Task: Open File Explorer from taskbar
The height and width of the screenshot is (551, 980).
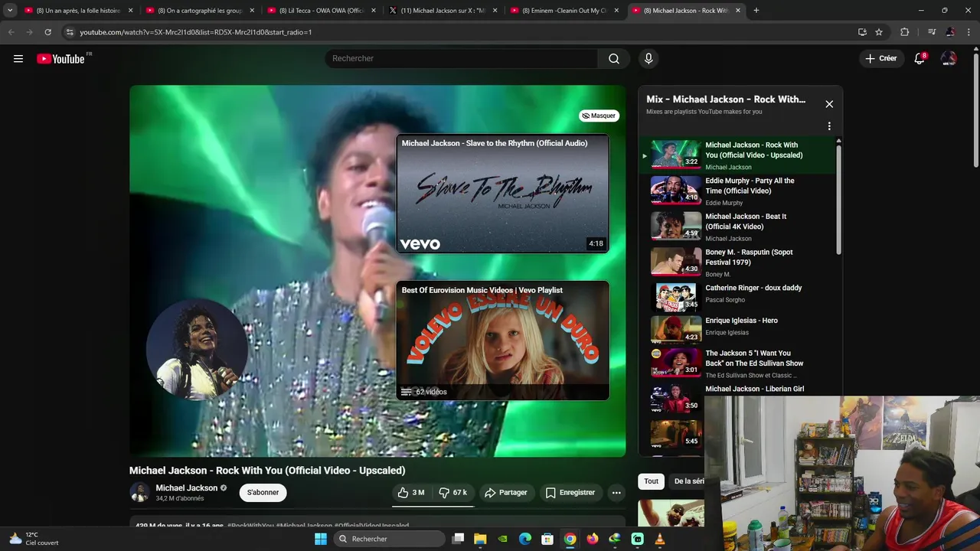Action: (x=480, y=539)
